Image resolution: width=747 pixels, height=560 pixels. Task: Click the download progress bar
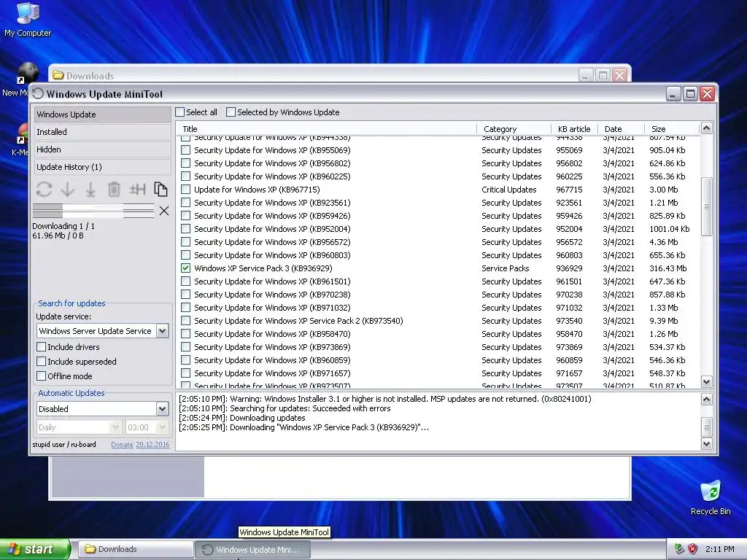point(93,211)
